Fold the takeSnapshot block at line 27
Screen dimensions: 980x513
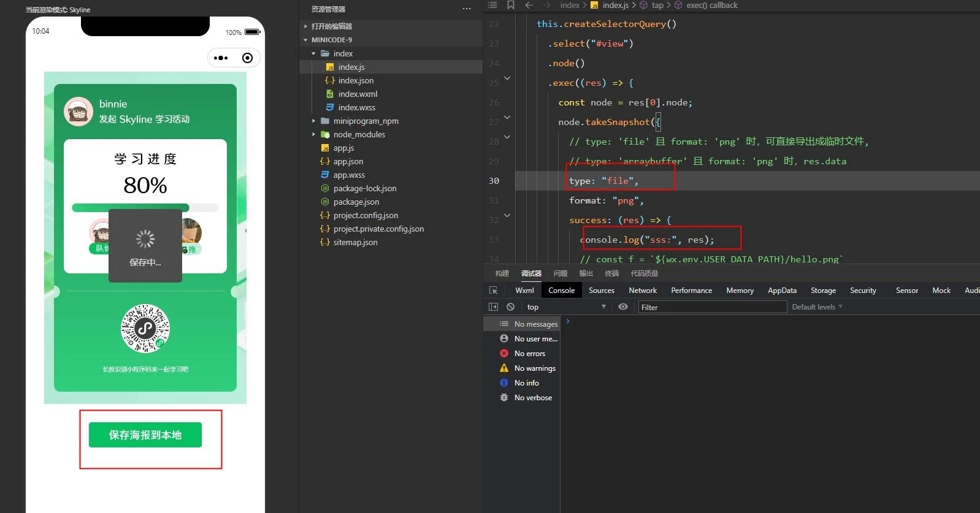pos(507,118)
